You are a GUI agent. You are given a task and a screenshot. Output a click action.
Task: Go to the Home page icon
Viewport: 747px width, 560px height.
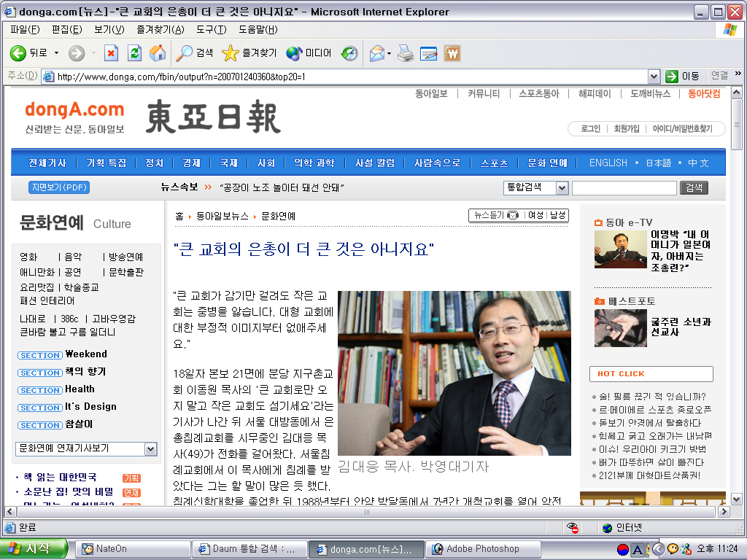[x=158, y=52]
